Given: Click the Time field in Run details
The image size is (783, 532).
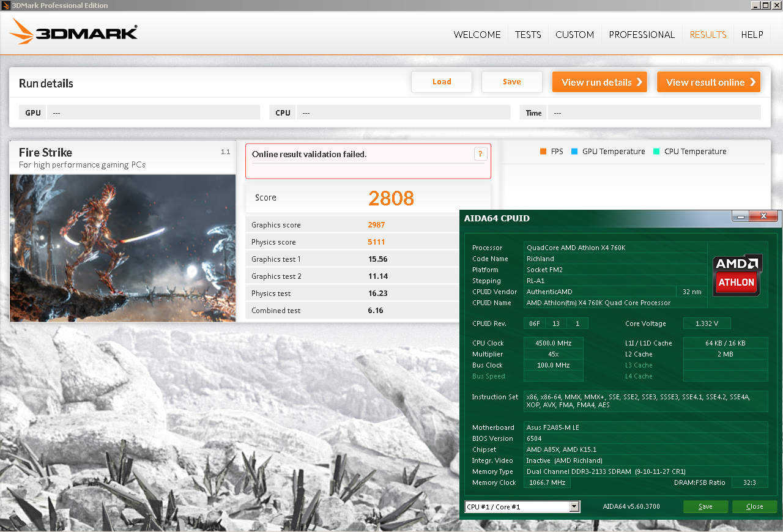Looking at the screenshot, I should (x=655, y=113).
